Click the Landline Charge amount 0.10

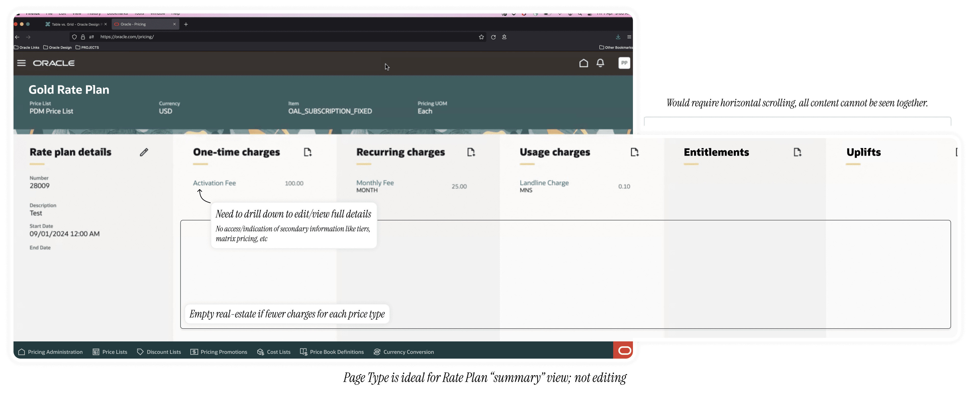(624, 187)
